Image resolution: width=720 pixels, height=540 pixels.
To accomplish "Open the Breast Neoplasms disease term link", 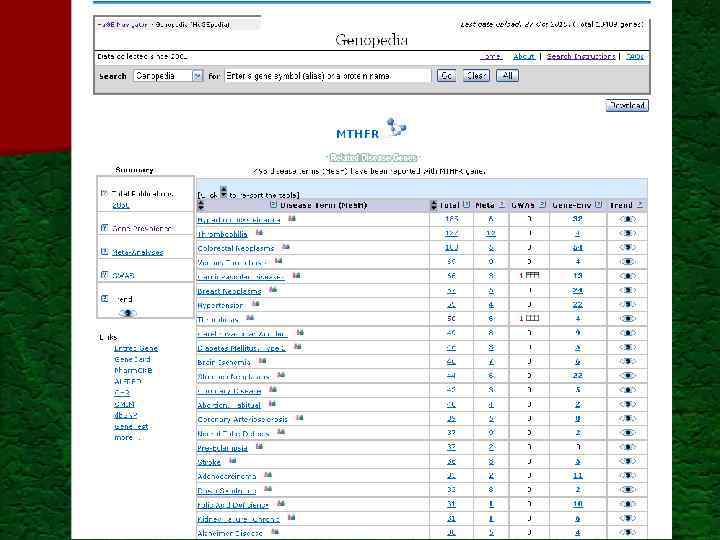I will 229,291.
